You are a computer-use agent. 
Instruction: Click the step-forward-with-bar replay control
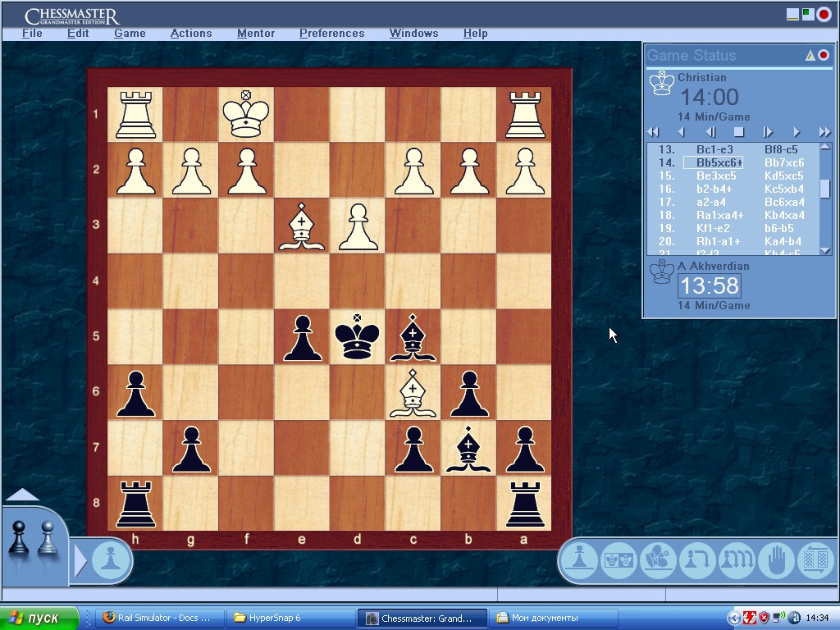pyautogui.click(x=768, y=132)
